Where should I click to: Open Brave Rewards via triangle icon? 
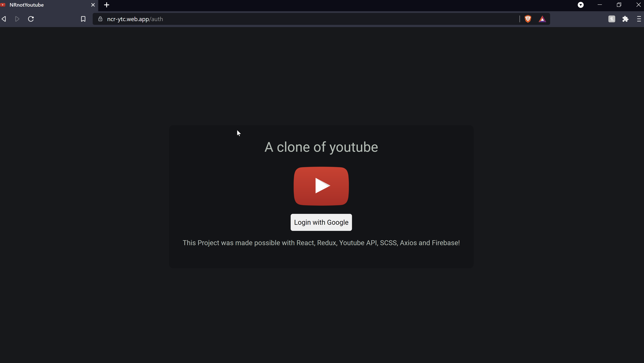[x=542, y=19]
